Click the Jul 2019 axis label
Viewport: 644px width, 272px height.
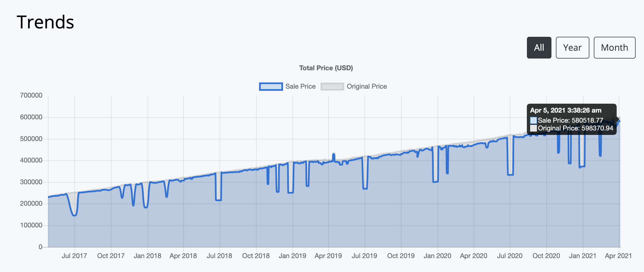[x=364, y=256]
